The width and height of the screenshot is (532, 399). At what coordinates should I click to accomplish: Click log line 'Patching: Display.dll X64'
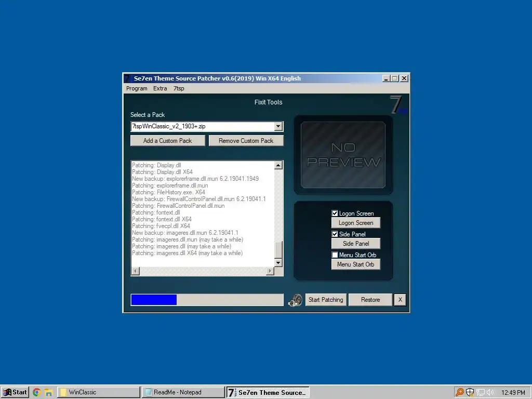162,172
